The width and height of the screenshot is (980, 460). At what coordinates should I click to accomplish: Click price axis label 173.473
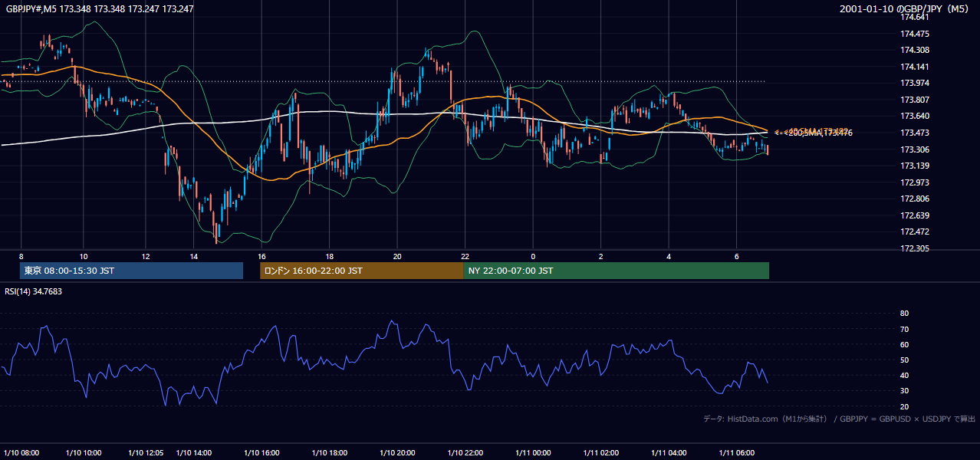point(914,133)
